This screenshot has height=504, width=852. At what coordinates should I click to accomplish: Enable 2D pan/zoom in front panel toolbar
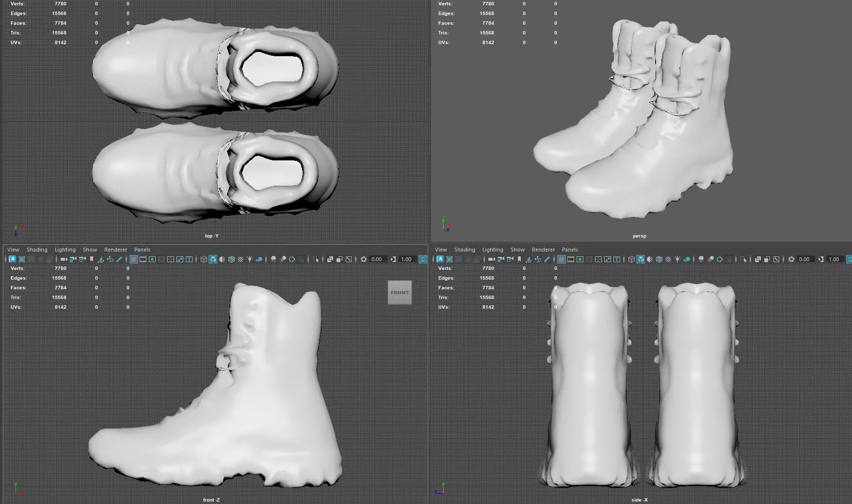pyautogui.click(x=110, y=259)
